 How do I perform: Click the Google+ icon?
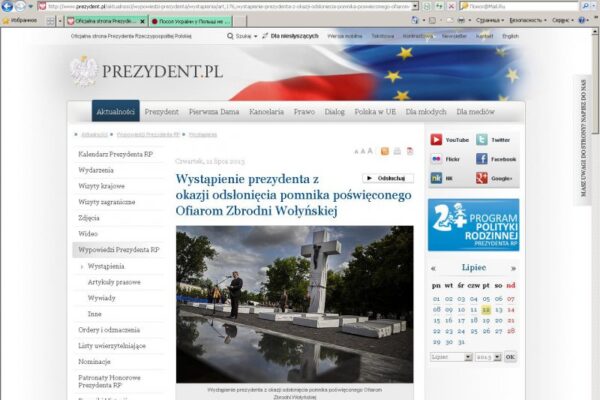tap(482, 178)
